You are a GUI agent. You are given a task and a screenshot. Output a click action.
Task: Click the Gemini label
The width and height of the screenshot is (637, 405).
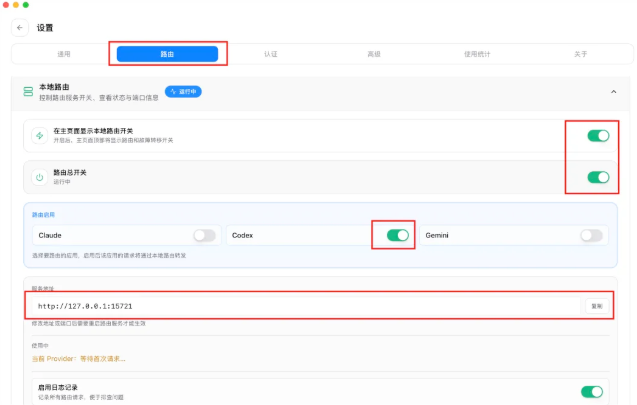coord(437,235)
